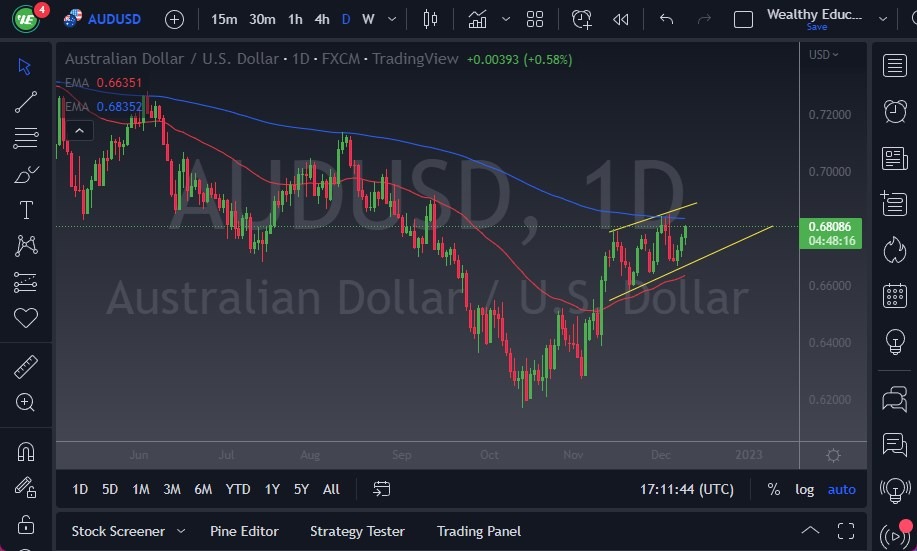Open the alerts panel clock icon
This screenshot has height=551, width=917.
pyautogui.click(x=894, y=111)
